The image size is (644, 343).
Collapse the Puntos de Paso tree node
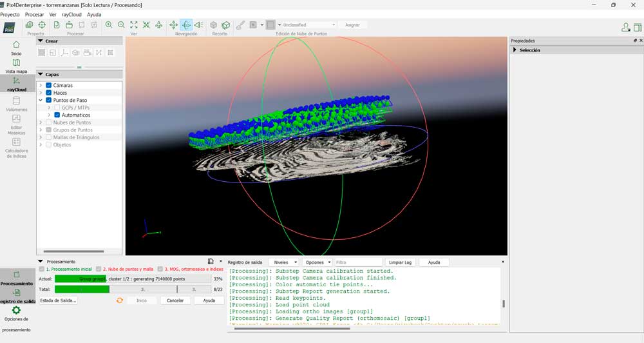point(41,100)
